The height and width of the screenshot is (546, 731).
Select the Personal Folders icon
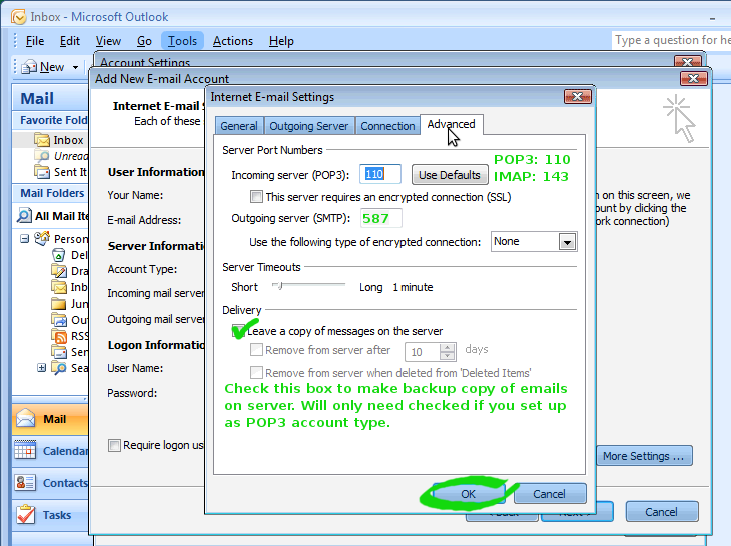point(42,238)
